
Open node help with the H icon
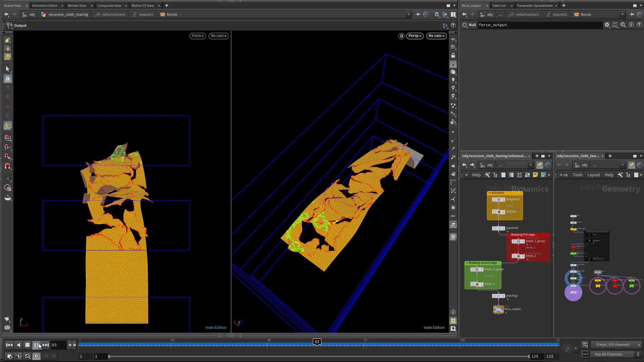[615, 25]
